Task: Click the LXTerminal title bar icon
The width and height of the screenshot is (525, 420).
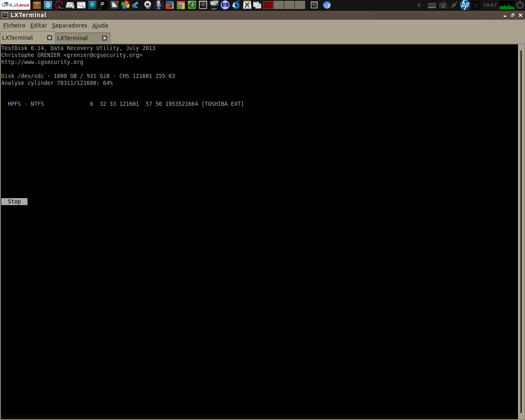Action: (x=5, y=15)
